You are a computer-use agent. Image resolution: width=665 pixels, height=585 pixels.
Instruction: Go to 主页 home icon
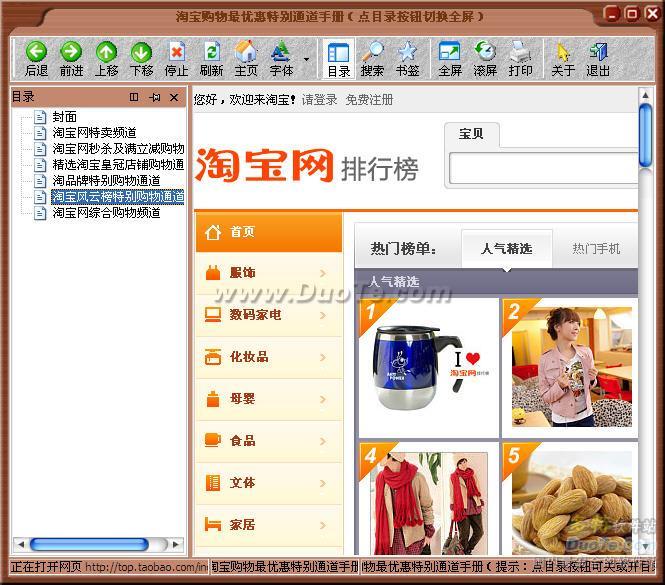[x=246, y=51]
